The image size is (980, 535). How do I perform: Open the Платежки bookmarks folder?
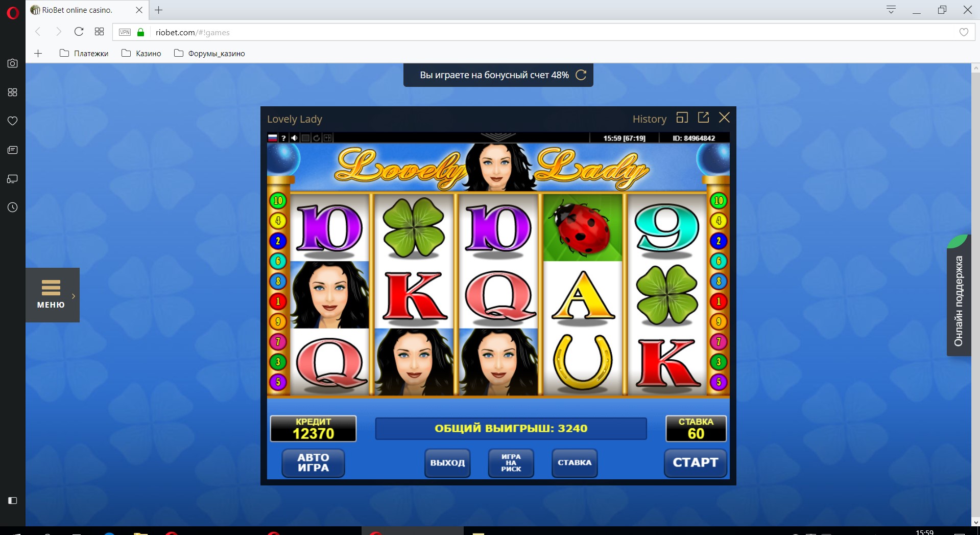pos(84,53)
